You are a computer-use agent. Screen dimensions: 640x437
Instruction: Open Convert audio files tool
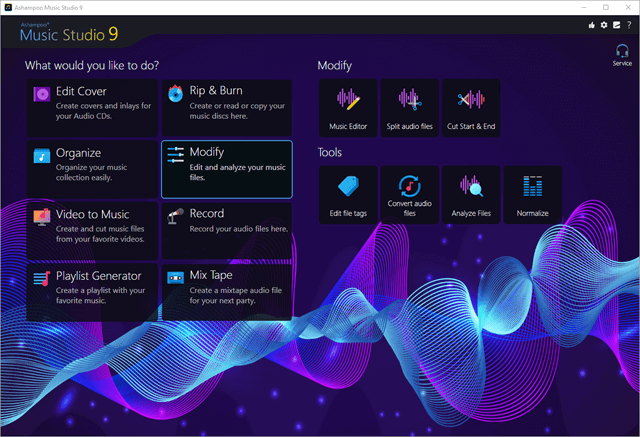tap(409, 195)
